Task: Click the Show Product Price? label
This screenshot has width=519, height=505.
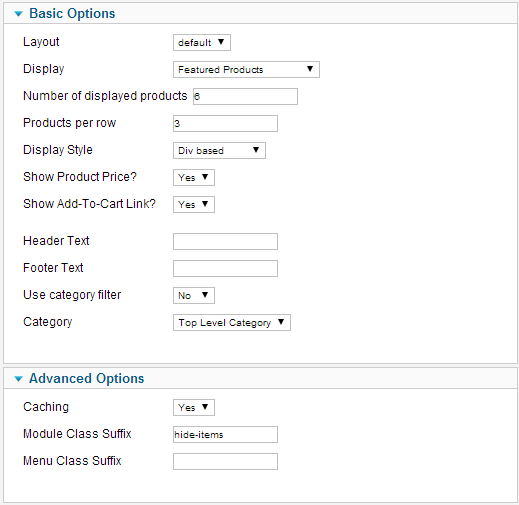Action: pyautogui.click(x=80, y=177)
